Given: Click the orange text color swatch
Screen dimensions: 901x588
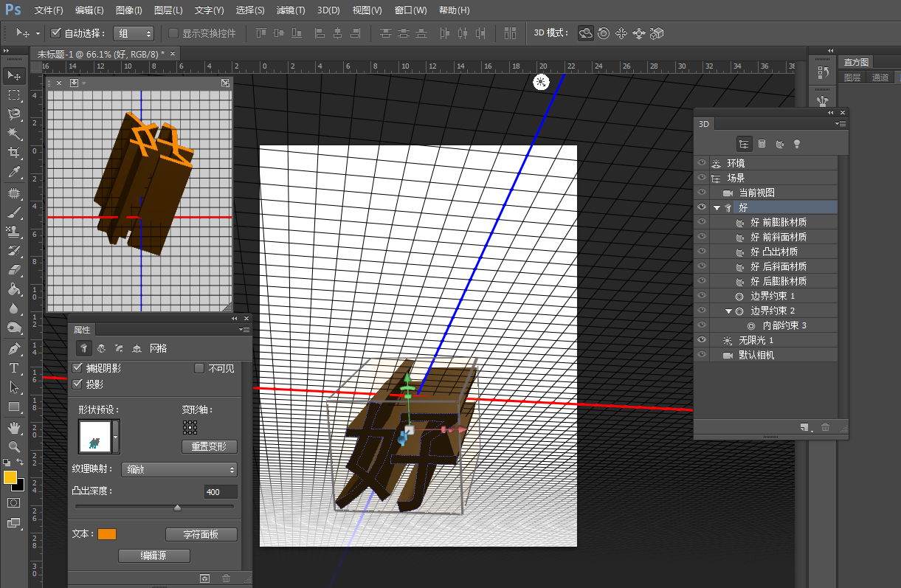Looking at the screenshot, I should 107,534.
